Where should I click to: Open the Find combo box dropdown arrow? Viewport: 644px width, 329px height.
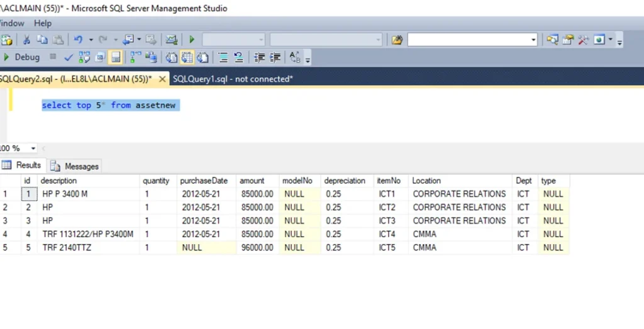click(533, 40)
